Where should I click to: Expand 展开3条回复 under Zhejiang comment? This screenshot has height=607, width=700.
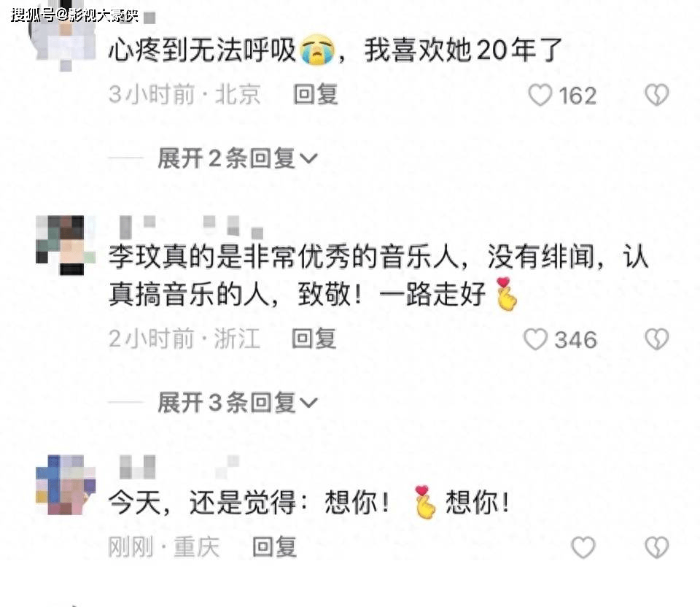pos(237,403)
